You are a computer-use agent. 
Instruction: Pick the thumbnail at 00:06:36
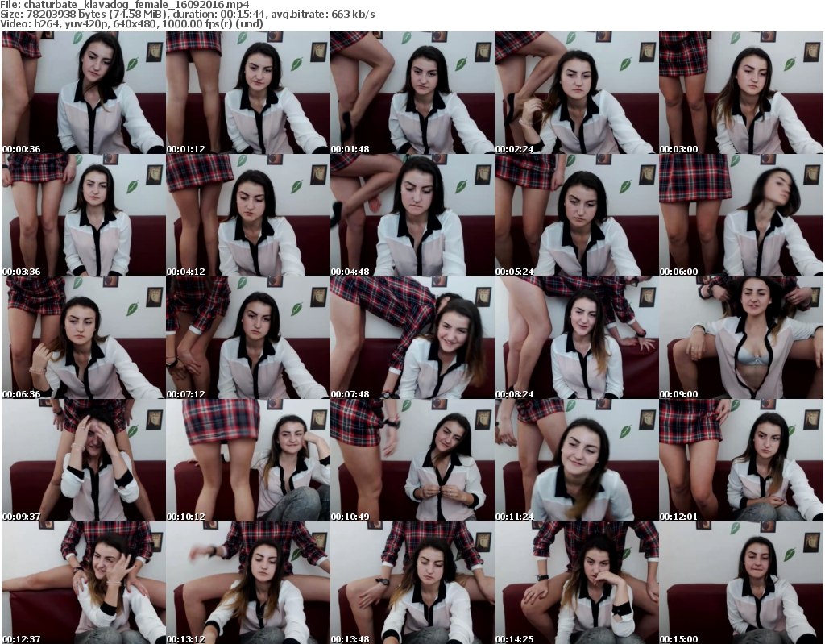click(84, 338)
